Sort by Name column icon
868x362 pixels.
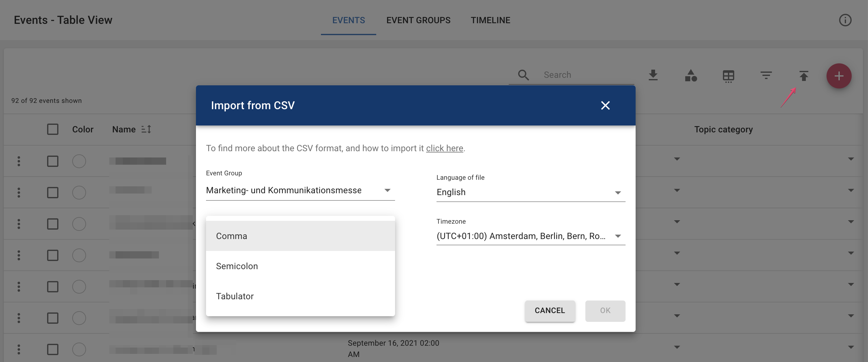click(x=146, y=129)
